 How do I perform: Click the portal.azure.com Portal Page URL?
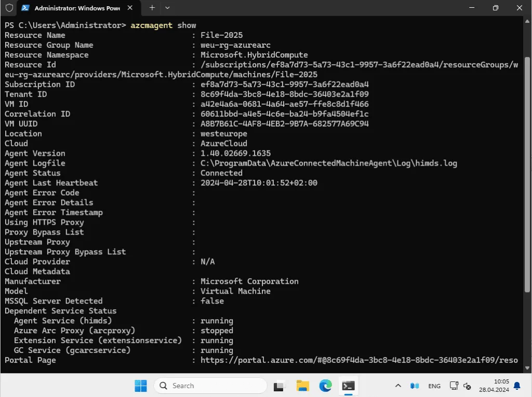[x=359, y=360]
